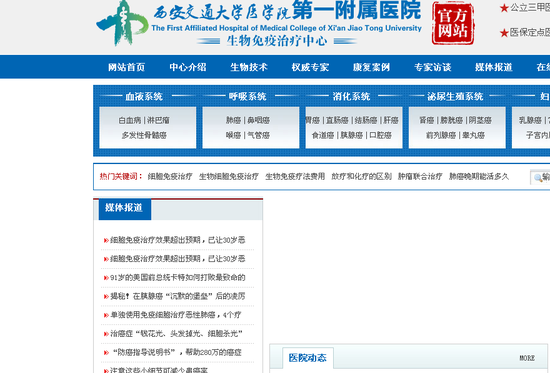Open the 乳腺癌 link

coord(530,120)
